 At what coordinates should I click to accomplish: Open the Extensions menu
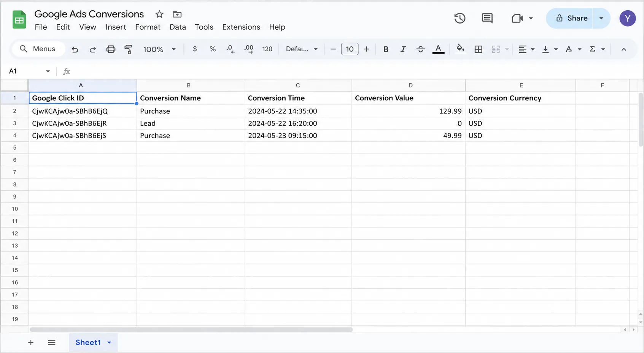pyautogui.click(x=241, y=27)
